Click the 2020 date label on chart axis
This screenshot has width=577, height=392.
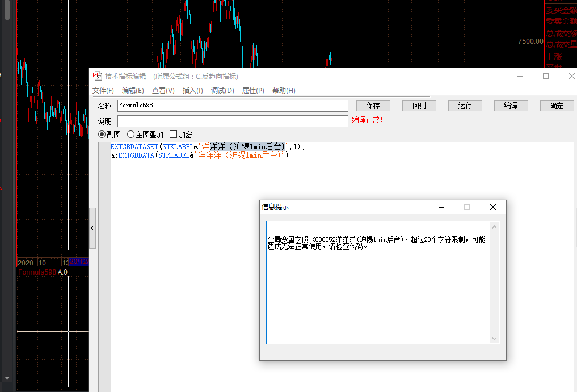(26, 263)
